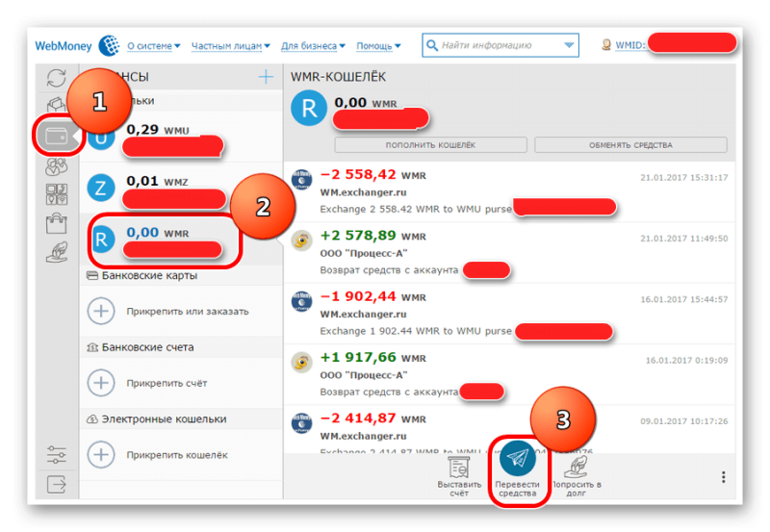Open the loans hand icon in the sidebar
The height and width of the screenshot is (532, 770).
click(x=57, y=252)
